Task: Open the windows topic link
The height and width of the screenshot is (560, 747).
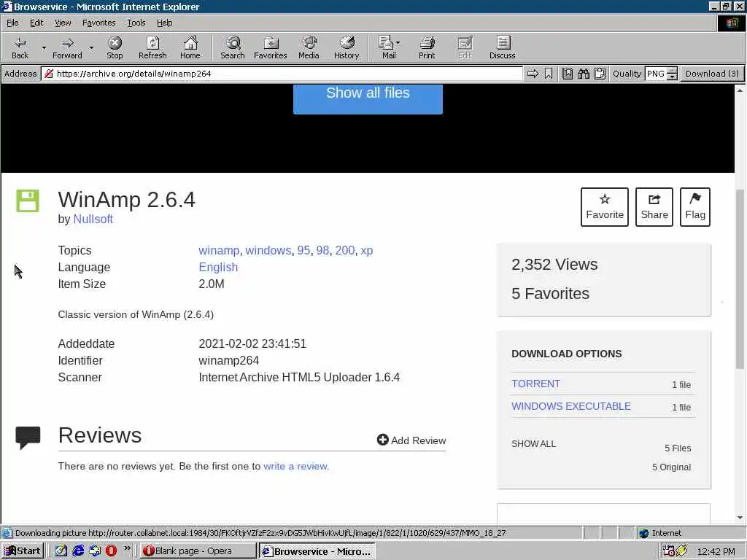Action: [x=268, y=251]
